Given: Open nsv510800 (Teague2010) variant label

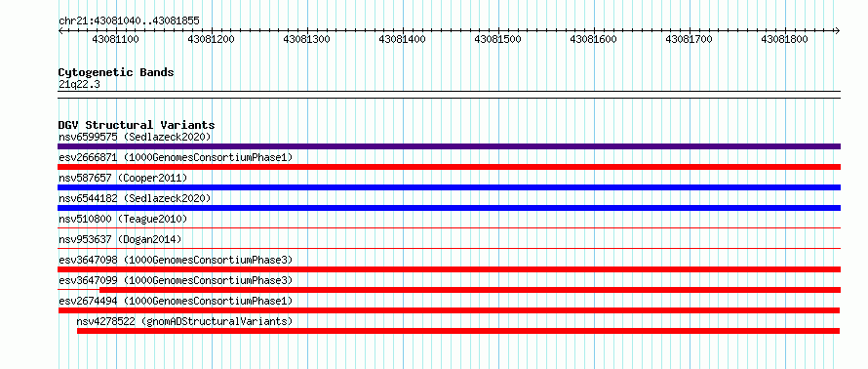Looking at the screenshot, I should coord(123,219).
